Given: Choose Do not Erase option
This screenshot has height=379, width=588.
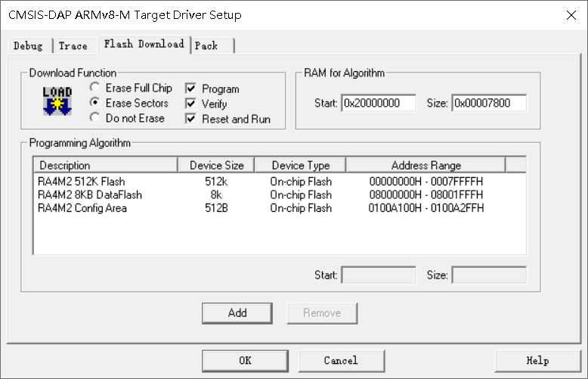Looking at the screenshot, I should click(95, 118).
